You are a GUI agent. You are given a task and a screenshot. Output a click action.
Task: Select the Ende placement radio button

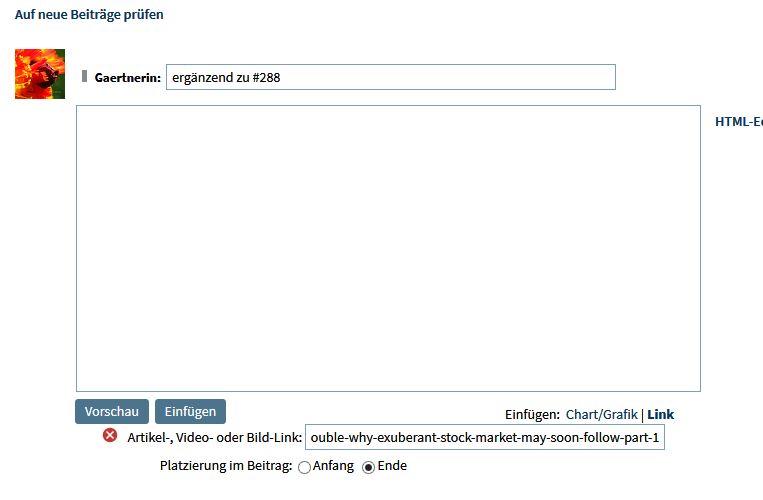pos(368,467)
